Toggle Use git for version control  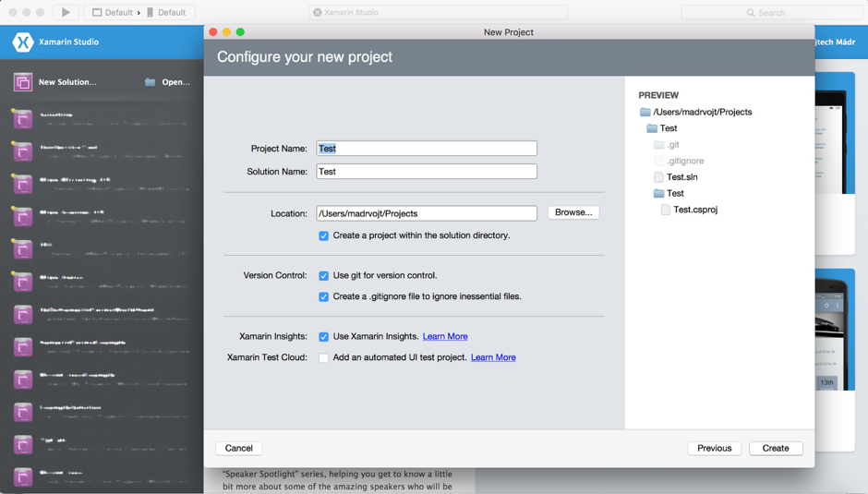tap(324, 276)
